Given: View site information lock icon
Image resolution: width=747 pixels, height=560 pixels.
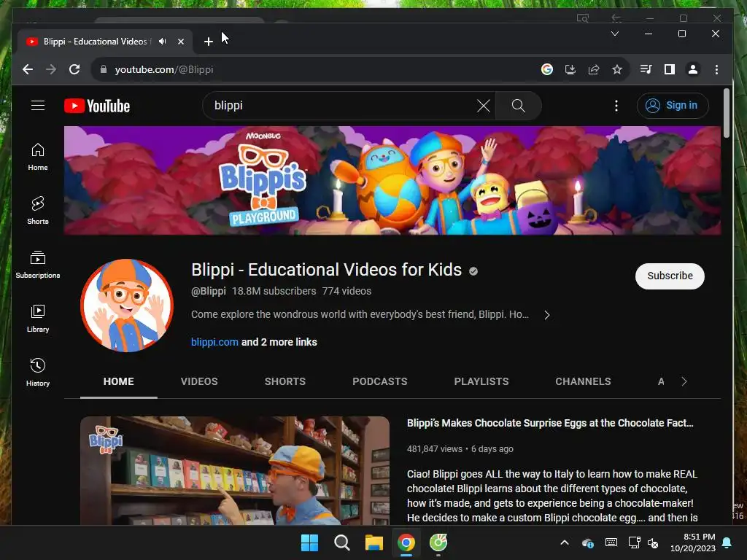Looking at the screenshot, I should coord(103,69).
